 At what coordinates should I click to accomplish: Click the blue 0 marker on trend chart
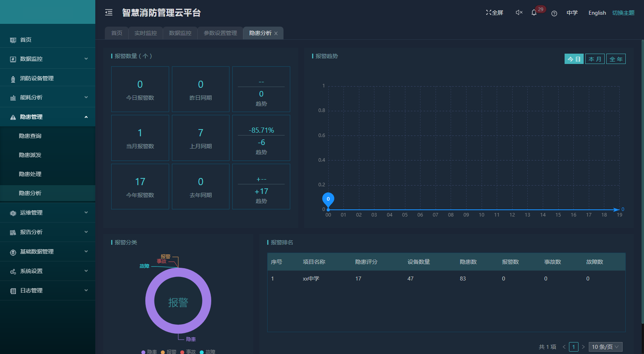[x=328, y=199]
